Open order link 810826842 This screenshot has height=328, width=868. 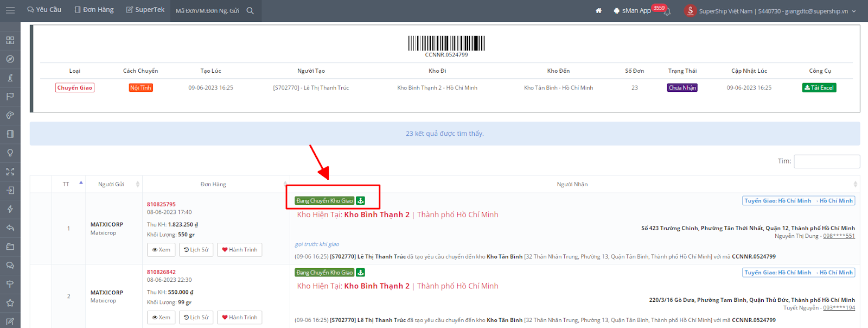pos(161,272)
